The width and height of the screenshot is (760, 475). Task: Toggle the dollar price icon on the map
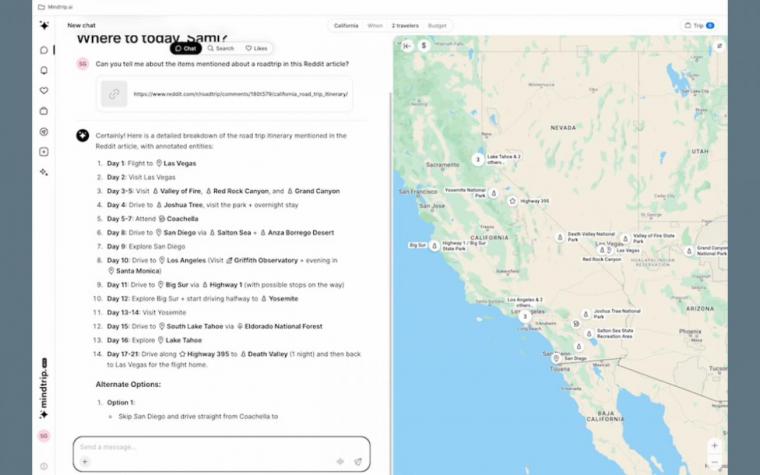(x=424, y=46)
